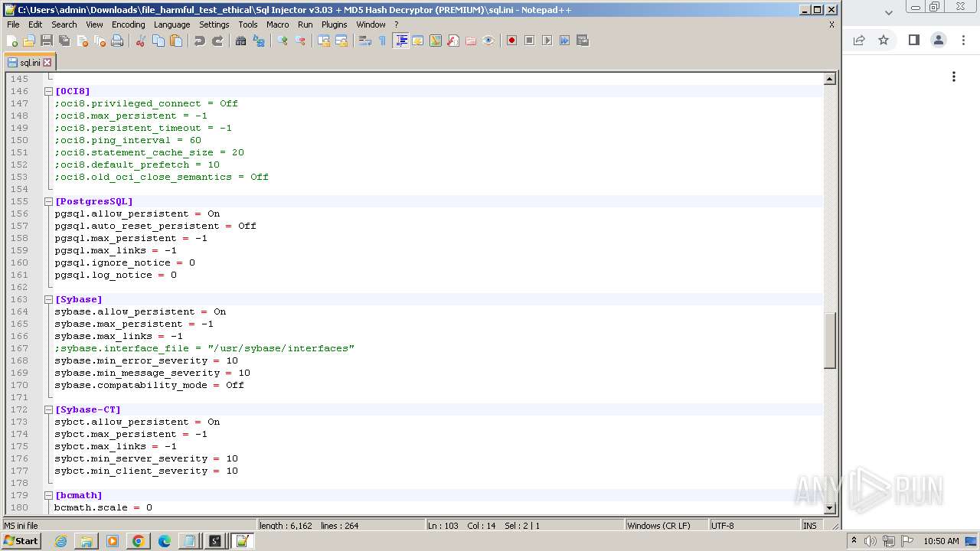The height and width of the screenshot is (551, 980).
Task: Open the Language menu
Action: point(171,24)
